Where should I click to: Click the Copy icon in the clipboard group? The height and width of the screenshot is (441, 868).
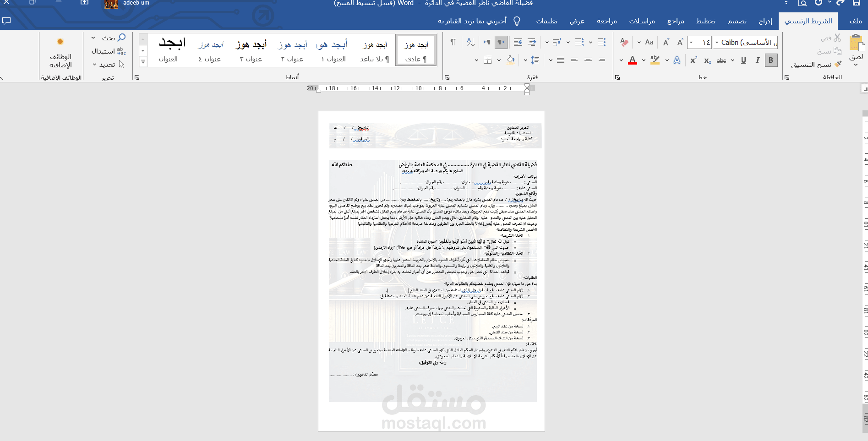(837, 51)
